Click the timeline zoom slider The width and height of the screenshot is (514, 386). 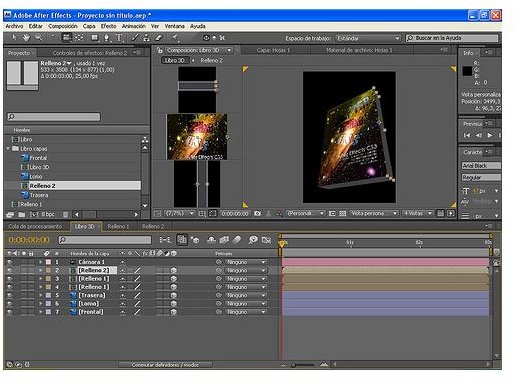click(x=303, y=365)
